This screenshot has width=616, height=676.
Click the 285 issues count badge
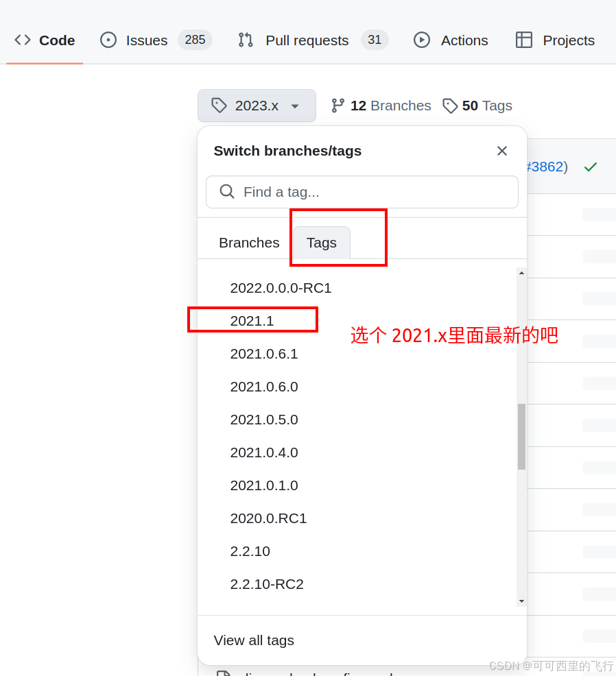click(x=195, y=40)
